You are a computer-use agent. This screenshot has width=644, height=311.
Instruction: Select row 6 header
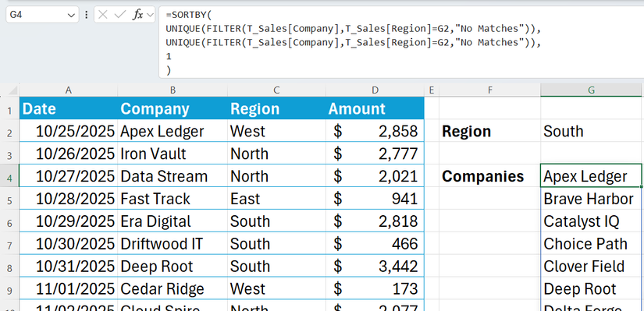(x=9, y=221)
